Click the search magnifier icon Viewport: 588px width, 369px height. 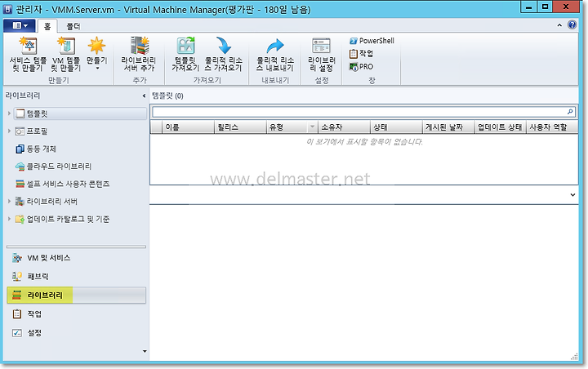coord(570,112)
